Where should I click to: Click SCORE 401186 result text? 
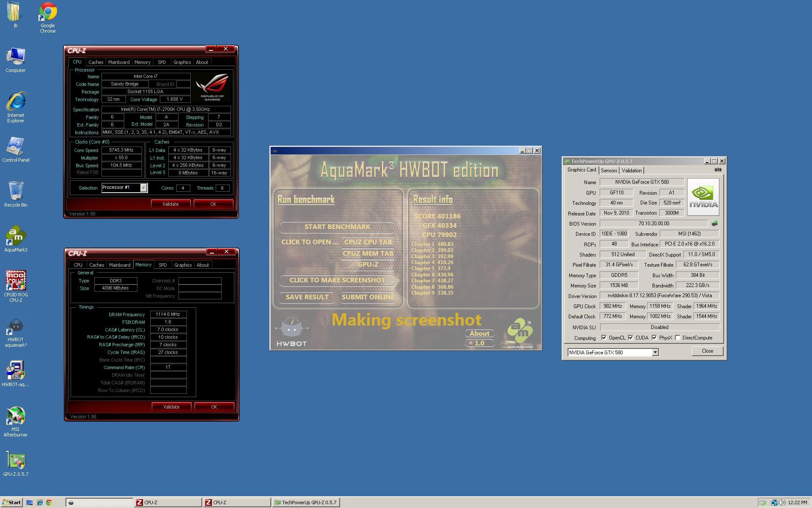pos(437,216)
